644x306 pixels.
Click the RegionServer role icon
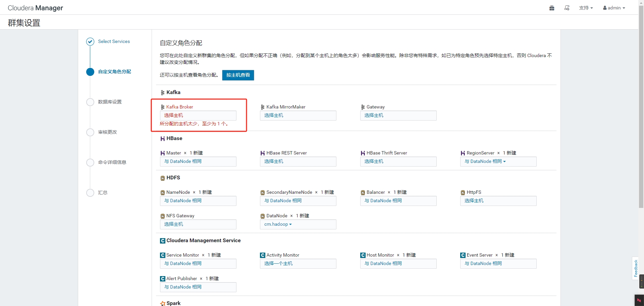pos(463,153)
